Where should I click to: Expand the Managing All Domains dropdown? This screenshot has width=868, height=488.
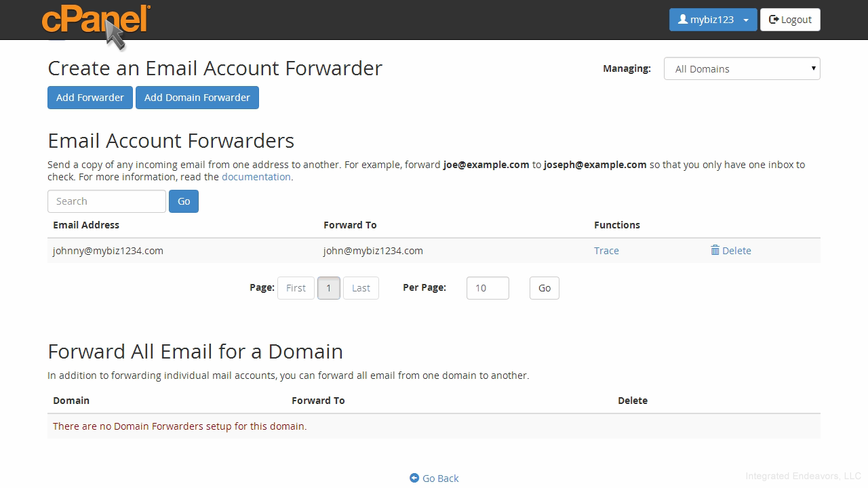(742, 68)
